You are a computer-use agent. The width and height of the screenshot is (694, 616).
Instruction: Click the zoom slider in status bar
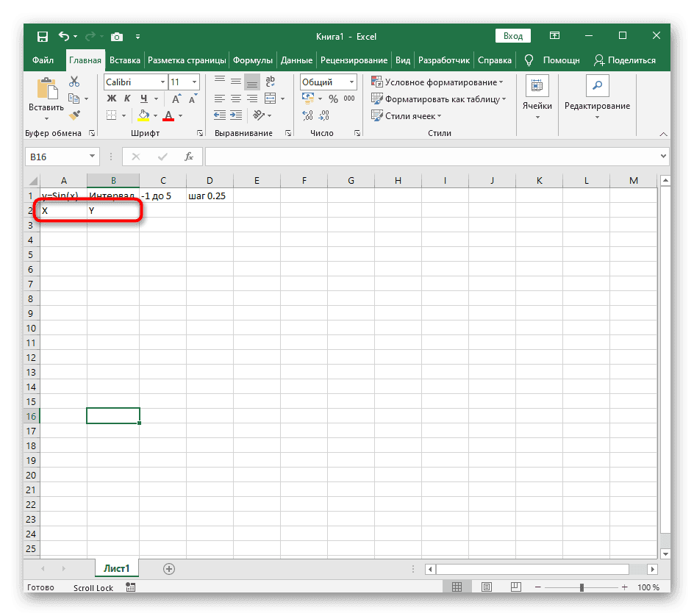(x=582, y=587)
